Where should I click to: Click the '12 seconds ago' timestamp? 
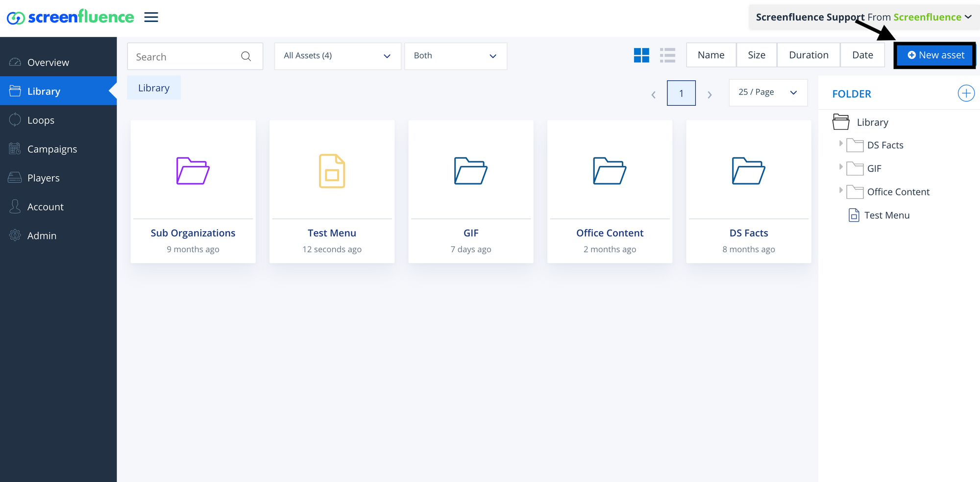coord(332,249)
